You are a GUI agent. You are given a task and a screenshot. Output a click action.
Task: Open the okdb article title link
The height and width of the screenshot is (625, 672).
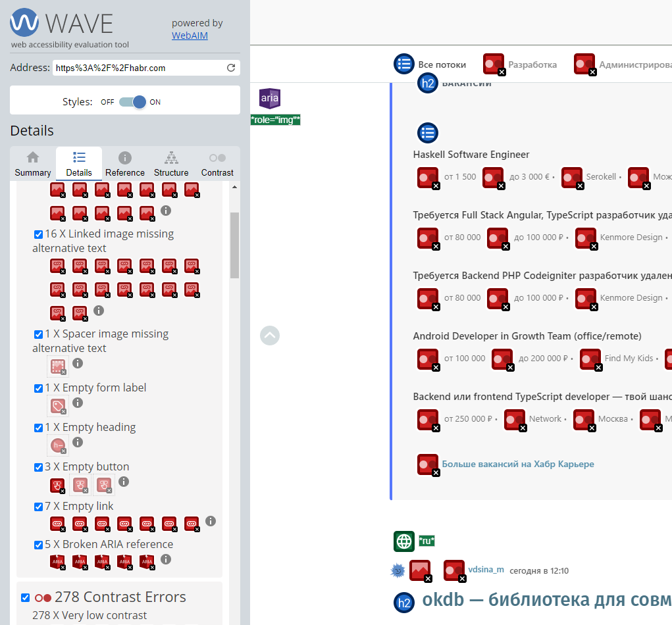click(547, 599)
